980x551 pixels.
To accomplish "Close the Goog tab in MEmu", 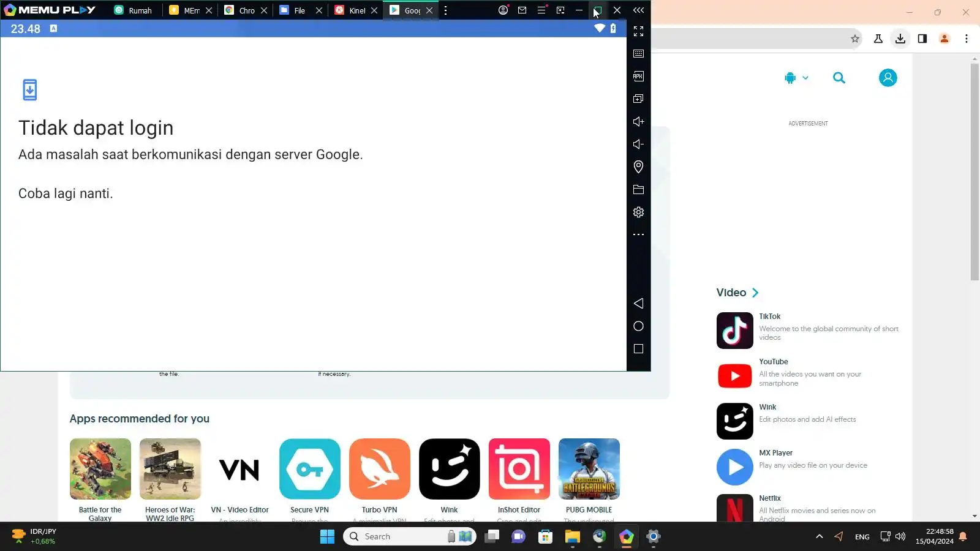I will pyautogui.click(x=429, y=10).
